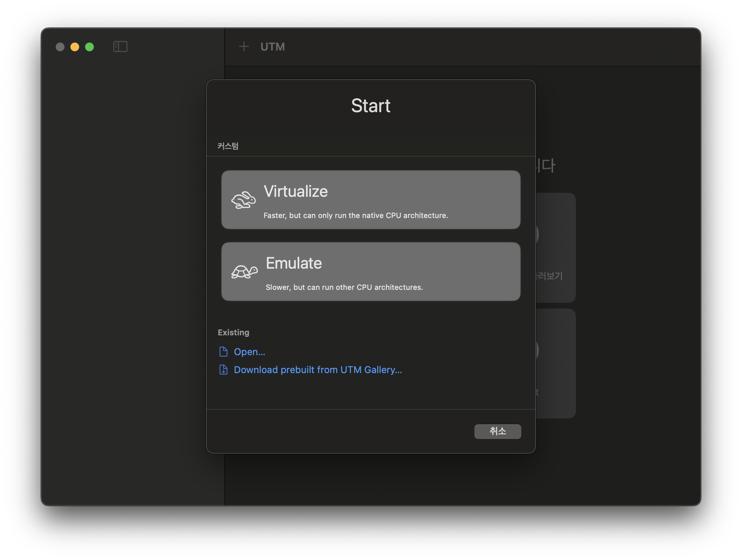Click the download file icon beside Gallery link

pyautogui.click(x=223, y=370)
